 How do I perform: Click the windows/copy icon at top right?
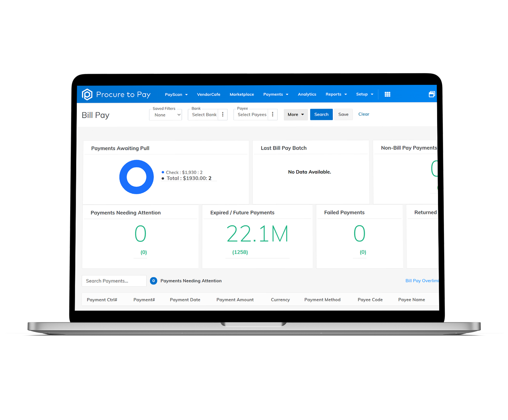[432, 94]
